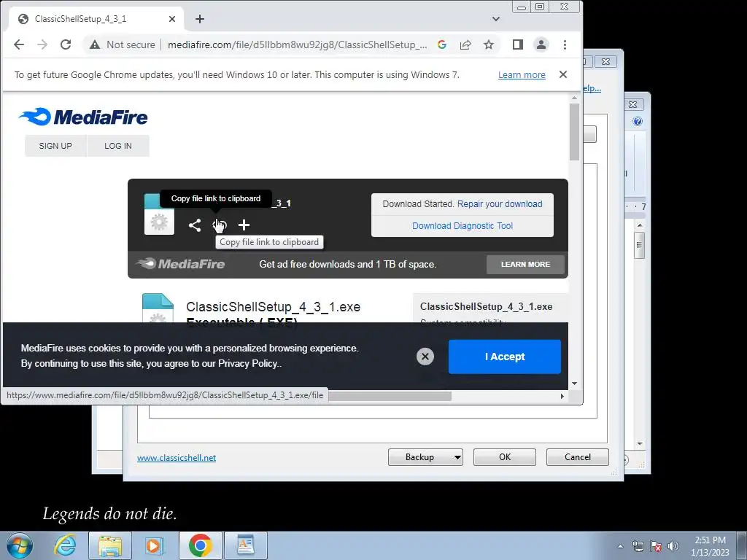The width and height of the screenshot is (747, 560).
Task: Open Chrome side panel
Action: [518, 44]
